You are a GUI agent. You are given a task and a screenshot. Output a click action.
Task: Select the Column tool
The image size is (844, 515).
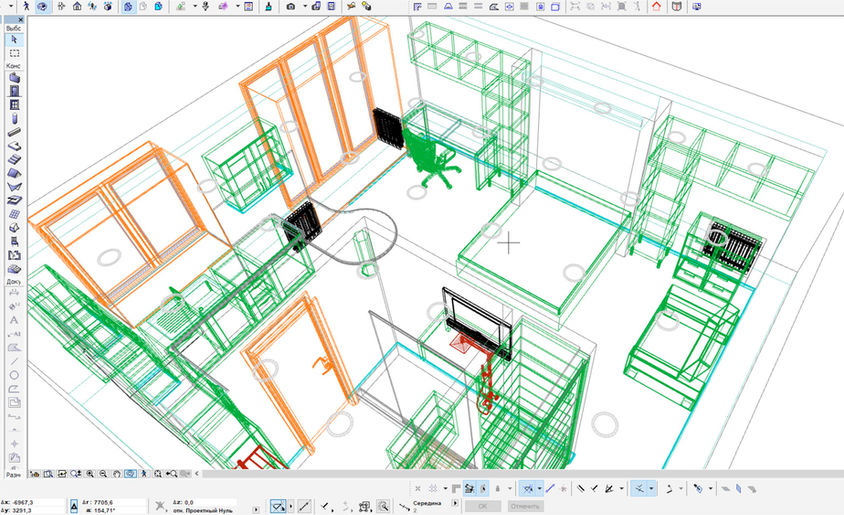14,118
